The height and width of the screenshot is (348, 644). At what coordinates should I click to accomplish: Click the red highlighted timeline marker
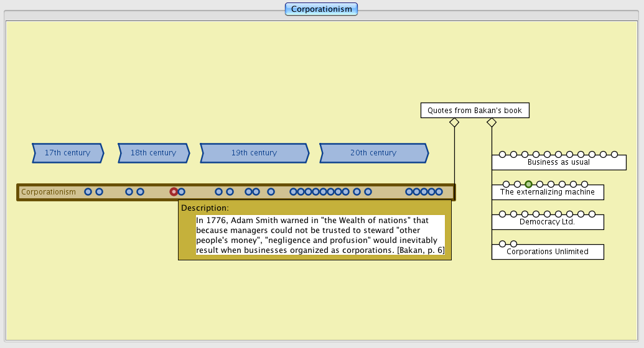click(174, 192)
